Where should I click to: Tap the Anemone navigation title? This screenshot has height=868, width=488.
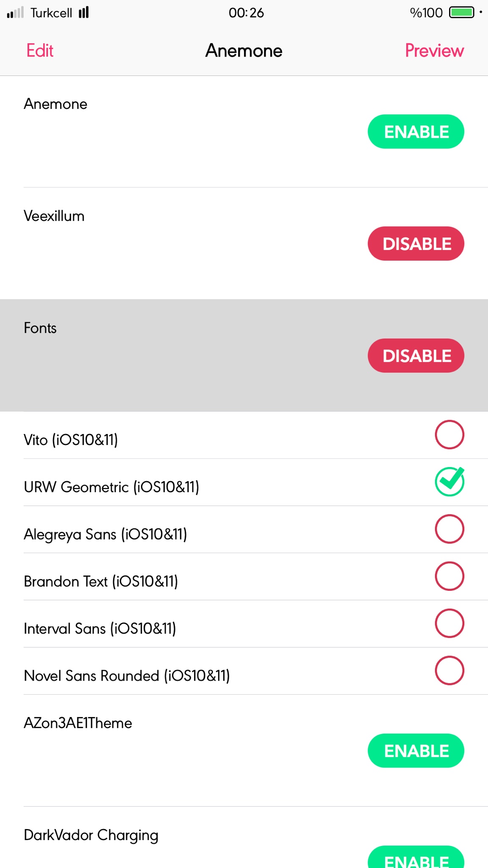click(x=244, y=51)
